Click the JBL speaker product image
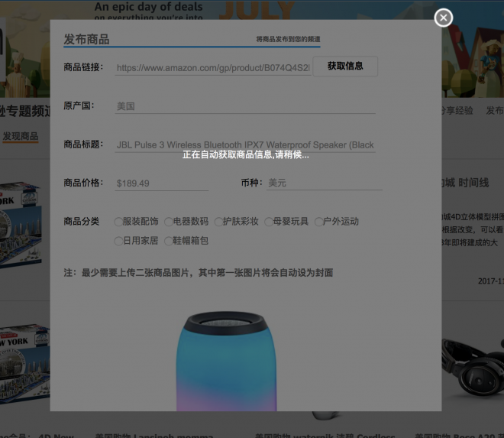Image resolution: width=504 pixels, height=438 pixels. [x=226, y=361]
